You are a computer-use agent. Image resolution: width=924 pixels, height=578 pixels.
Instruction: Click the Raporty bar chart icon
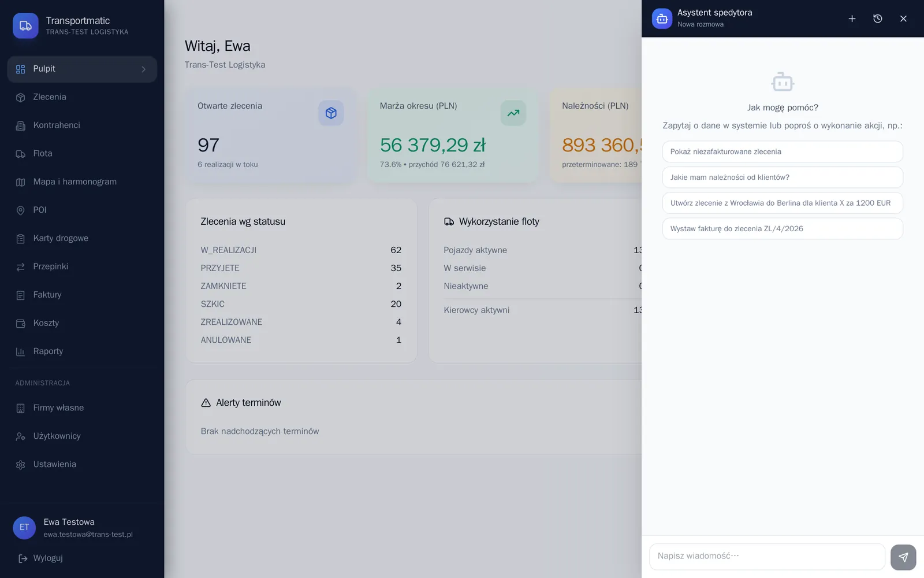pyautogui.click(x=21, y=352)
